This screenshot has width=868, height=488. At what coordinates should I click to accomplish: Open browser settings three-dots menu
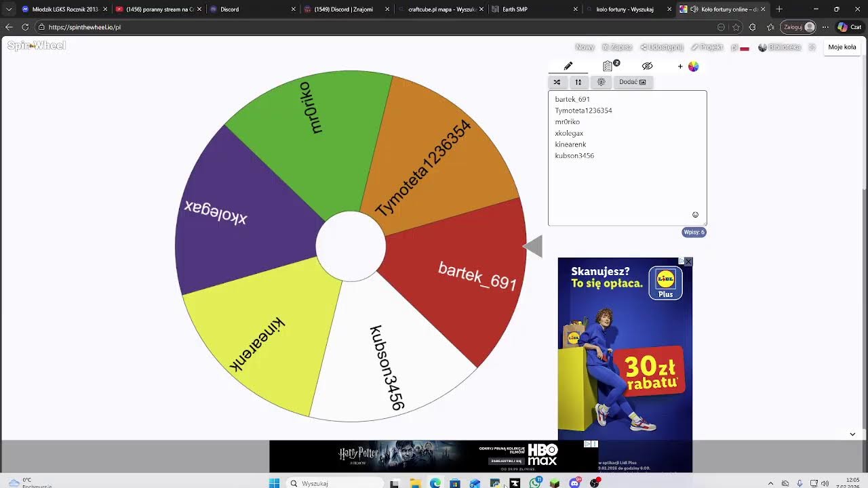tap(825, 27)
